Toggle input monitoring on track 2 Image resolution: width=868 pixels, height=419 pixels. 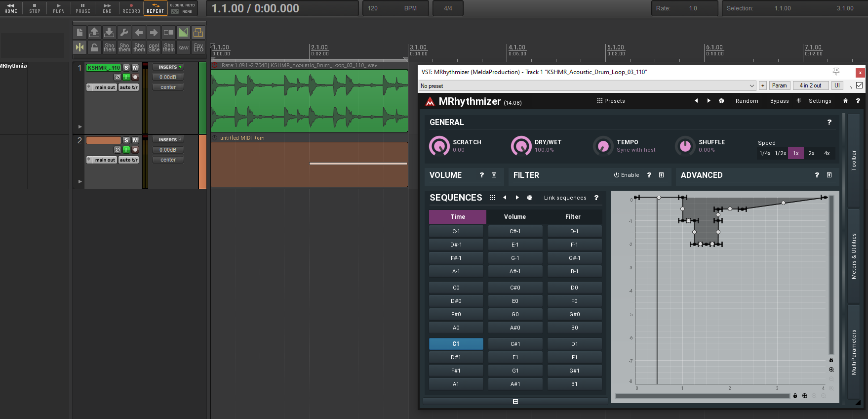click(x=126, y=150)
